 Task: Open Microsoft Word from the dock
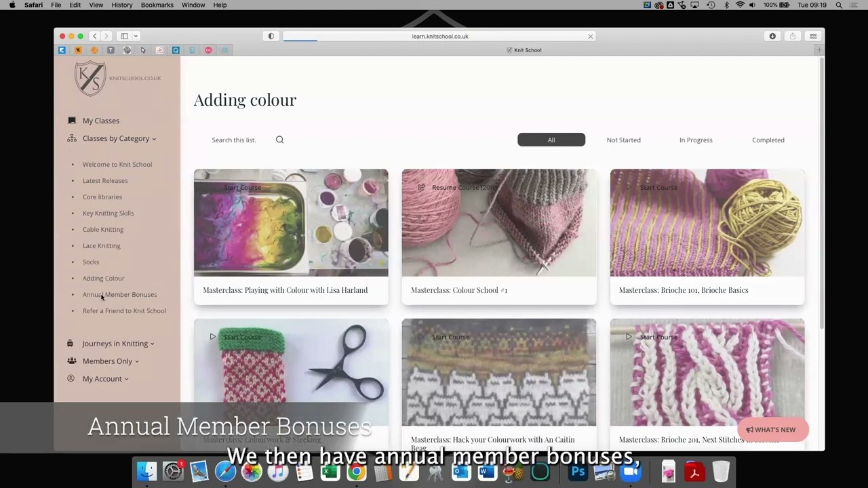pyautogui.click(x=488, y=472)
